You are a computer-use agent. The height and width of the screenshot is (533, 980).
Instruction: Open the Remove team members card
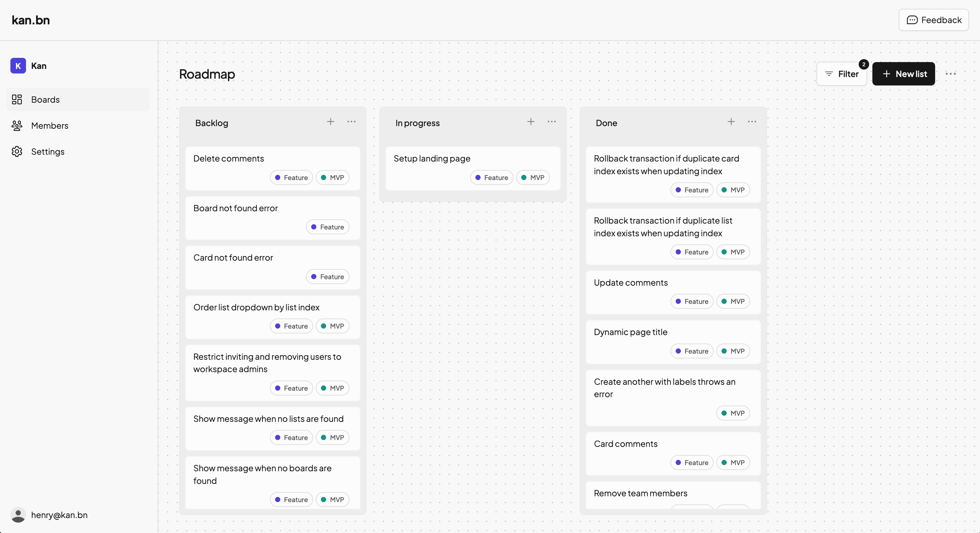(641, 493)
